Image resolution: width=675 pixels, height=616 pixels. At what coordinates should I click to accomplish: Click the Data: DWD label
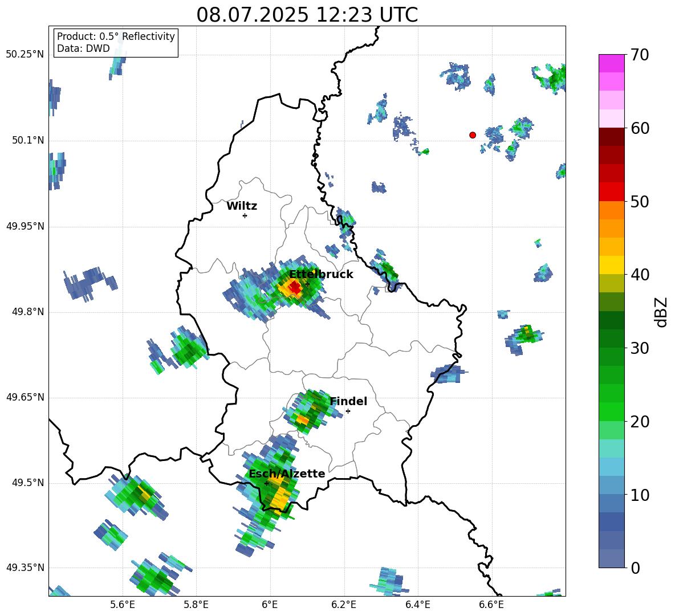(83, 48)
